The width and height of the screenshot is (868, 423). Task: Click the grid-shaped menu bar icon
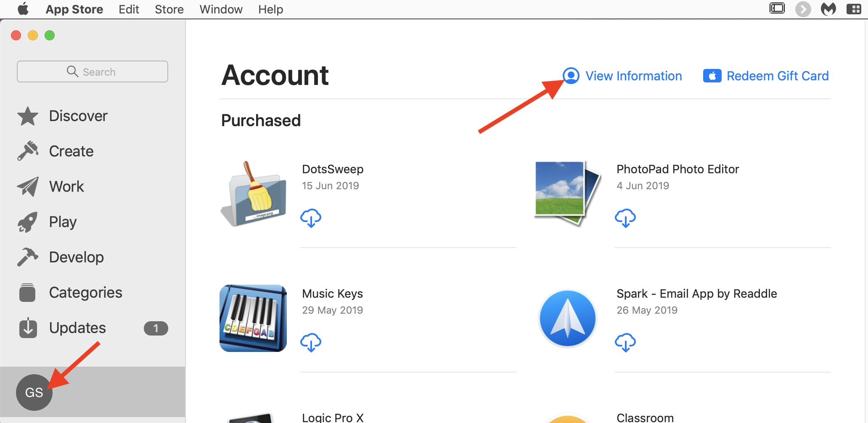[854, 9]
